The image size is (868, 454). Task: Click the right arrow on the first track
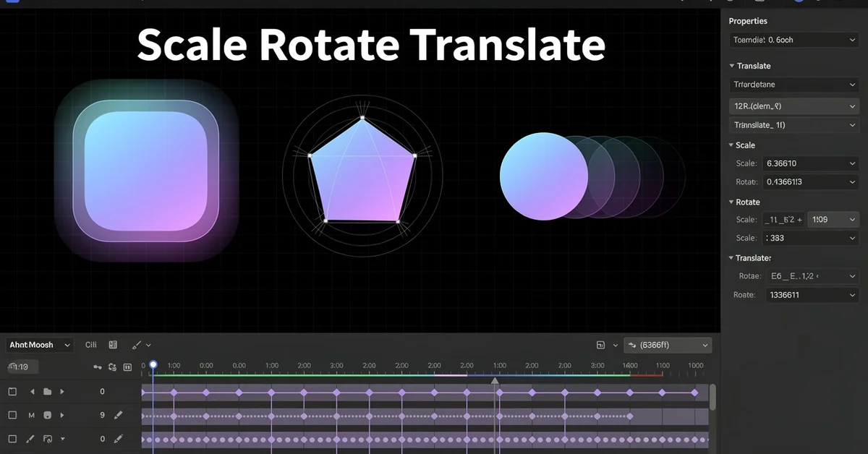tap(62, 392)
